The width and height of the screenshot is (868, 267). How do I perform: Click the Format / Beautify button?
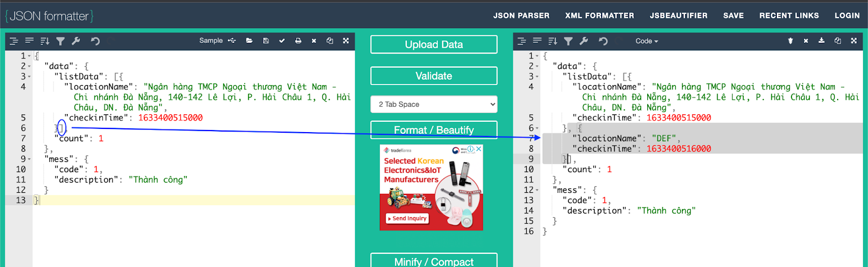(434, 130)
